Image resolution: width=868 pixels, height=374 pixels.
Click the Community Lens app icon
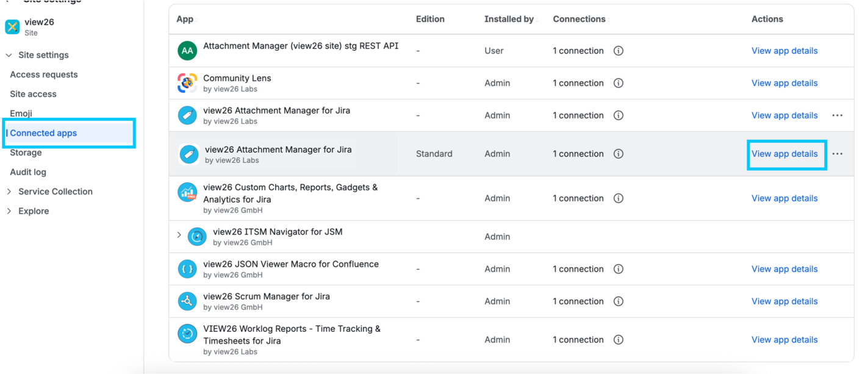(x=187, y=83)
